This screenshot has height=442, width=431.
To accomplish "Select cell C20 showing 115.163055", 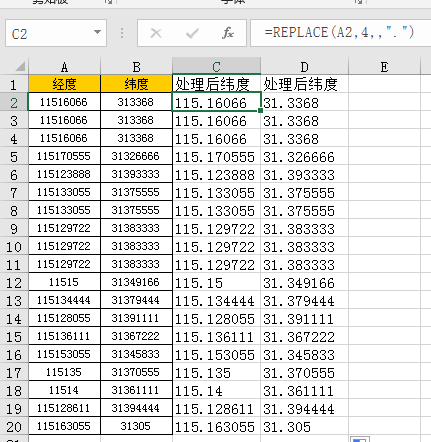I will [x=216, y=426].
